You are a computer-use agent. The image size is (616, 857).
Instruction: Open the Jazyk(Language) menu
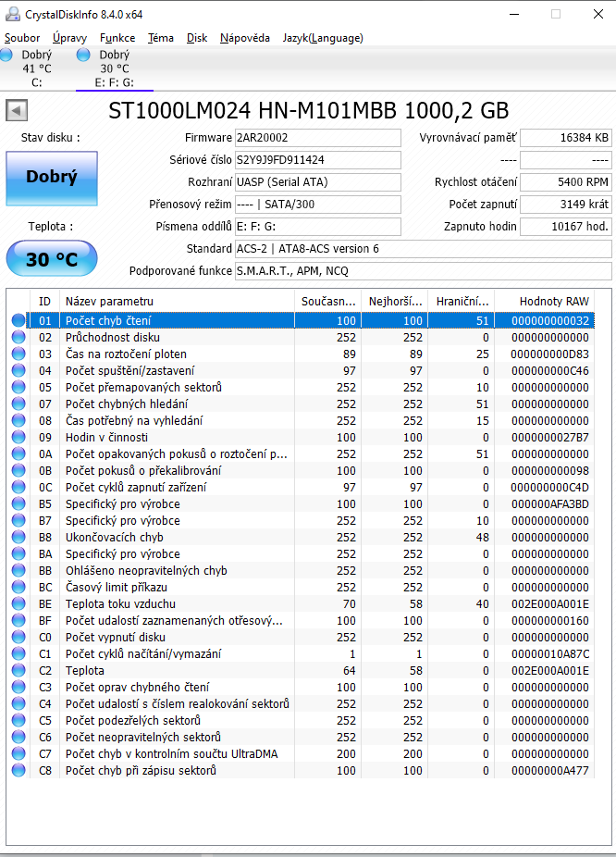click(323, 38)
